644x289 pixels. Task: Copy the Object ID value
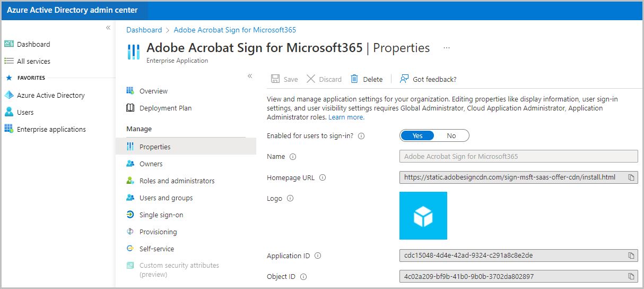(631, 276)
